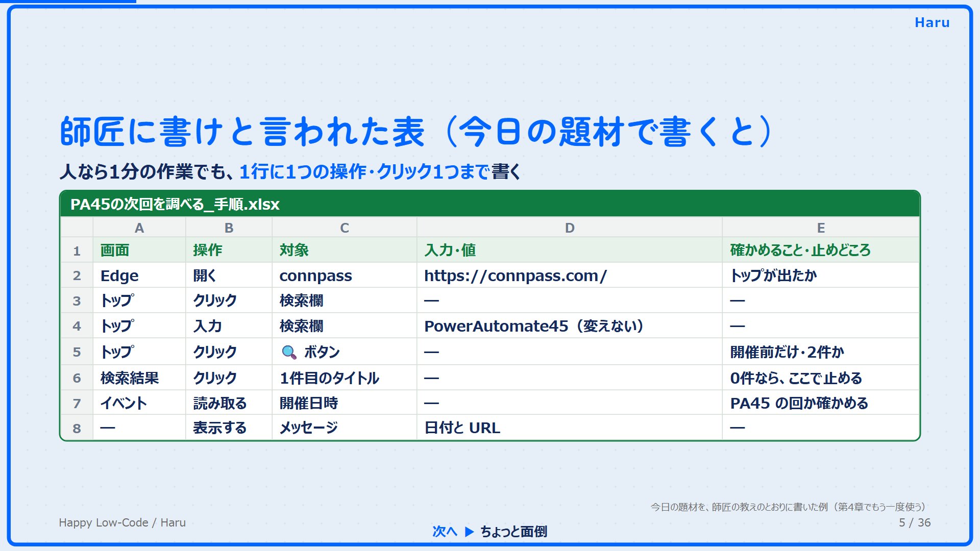This screenshot has width=980, height=551.
Task: Select the 開催日時 cell
Action: (x=344, y=403)
